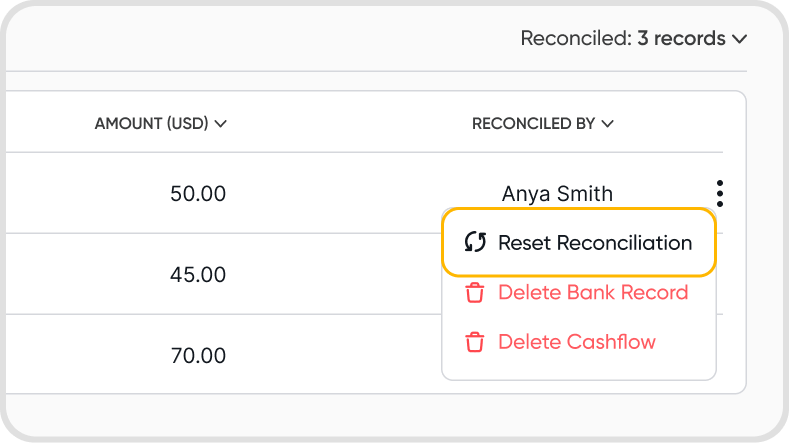
Task: Select the 45.00 amount cell
Action: click(198, 274)
